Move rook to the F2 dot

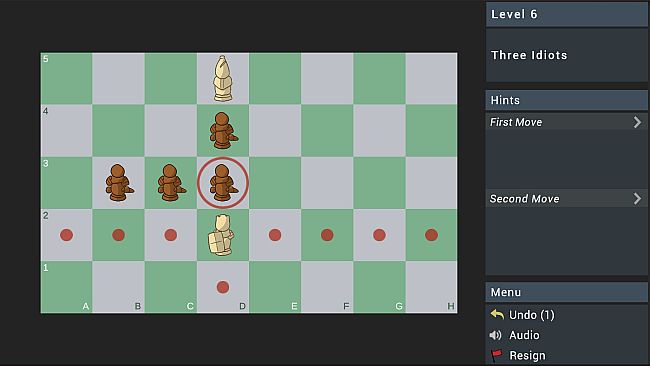coord(327,235)
